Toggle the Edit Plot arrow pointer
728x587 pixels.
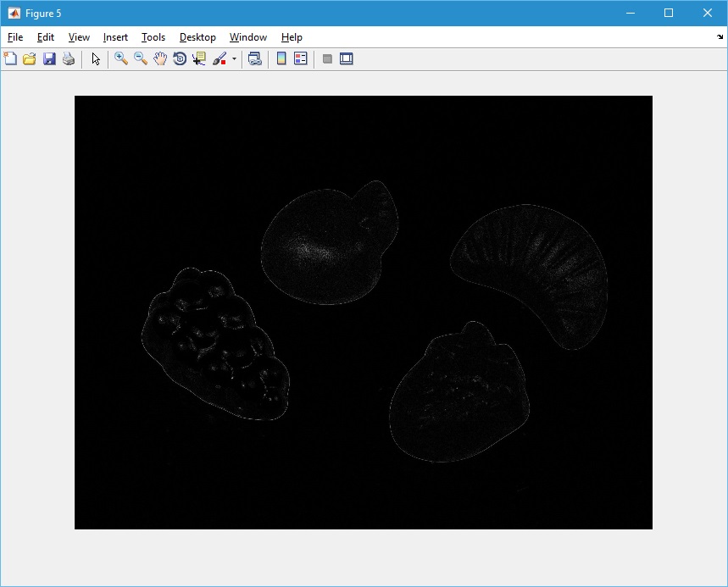[96, 58]
